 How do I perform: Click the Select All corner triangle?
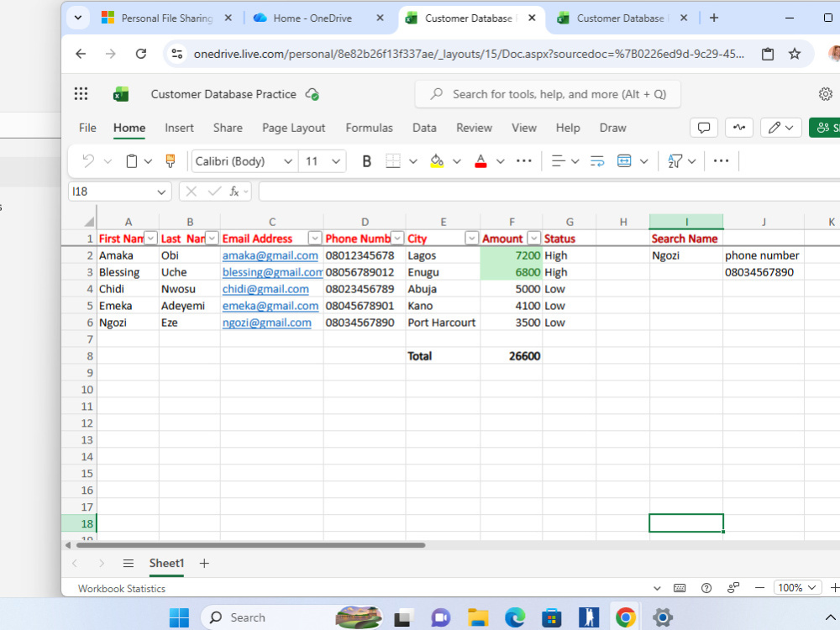(x=90, y=222)
